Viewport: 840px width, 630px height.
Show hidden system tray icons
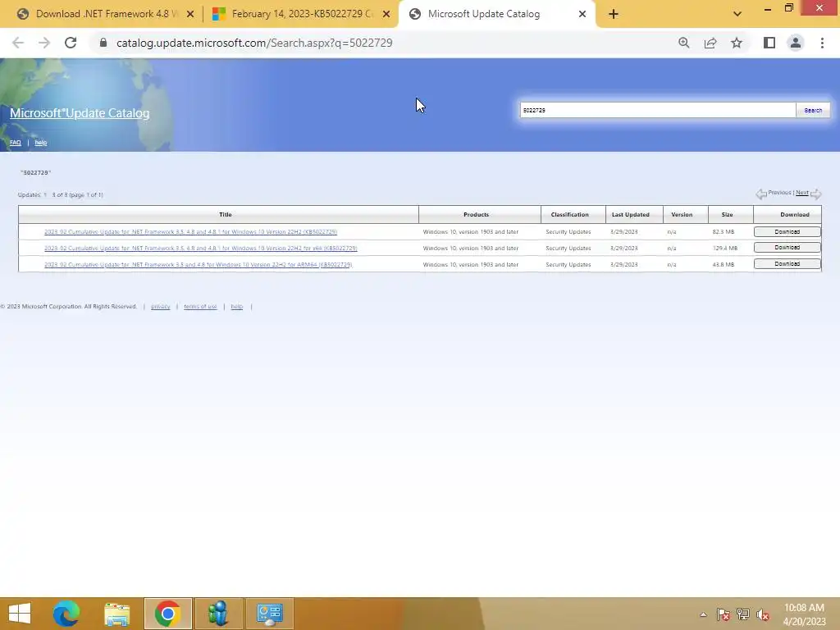coord(703,614)
